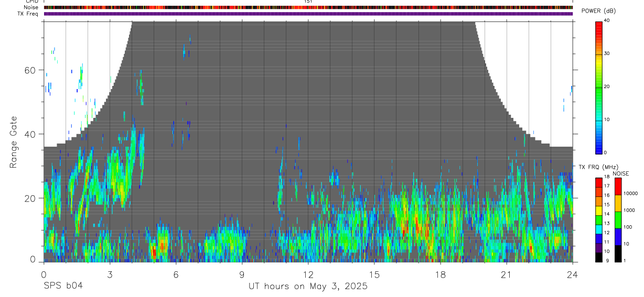
Task: Click the purple TX Freq strip above the plot
Action: (x=308, y=14)
